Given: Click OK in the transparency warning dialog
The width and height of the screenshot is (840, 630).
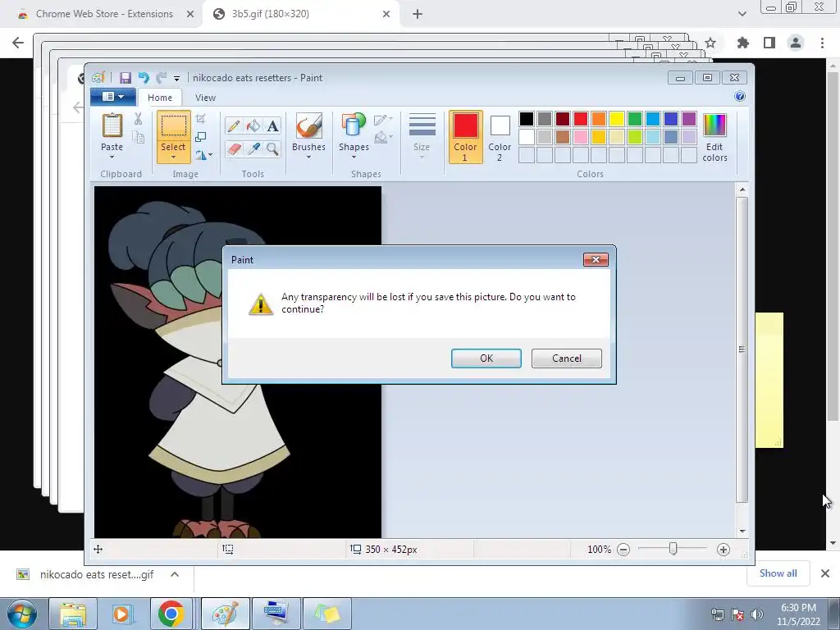Looking at the screenshot, I should click(486, 358).
